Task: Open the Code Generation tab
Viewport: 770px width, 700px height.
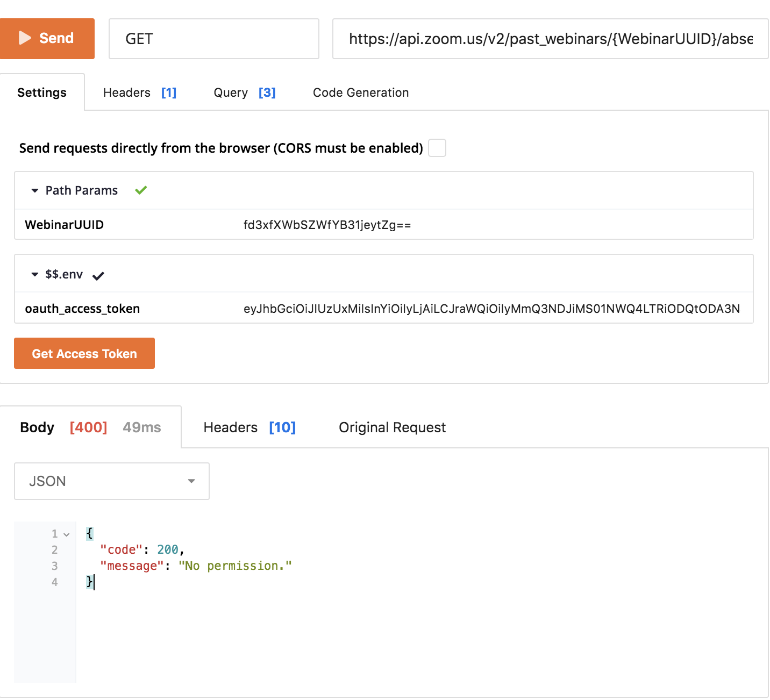Action: pyautogui.click(x=361, y=92)
